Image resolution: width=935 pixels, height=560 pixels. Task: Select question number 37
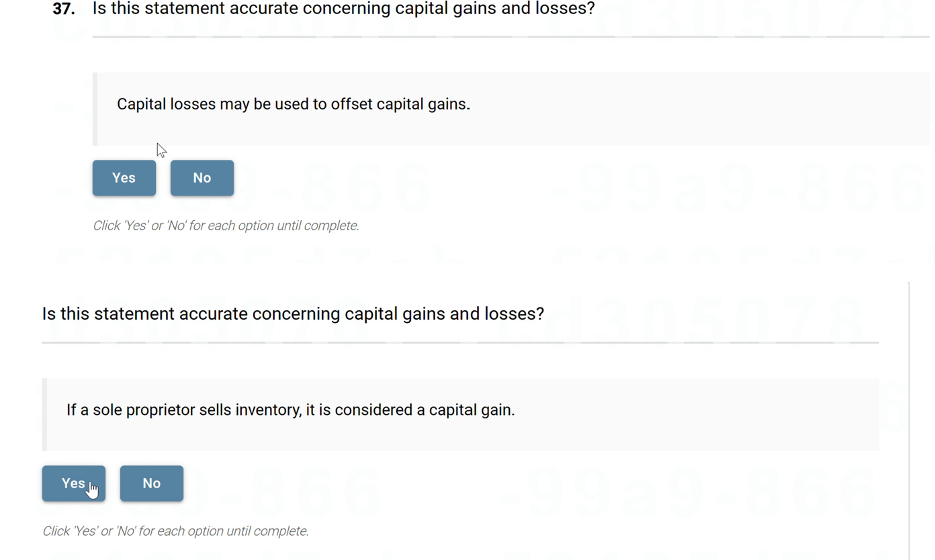61,9
